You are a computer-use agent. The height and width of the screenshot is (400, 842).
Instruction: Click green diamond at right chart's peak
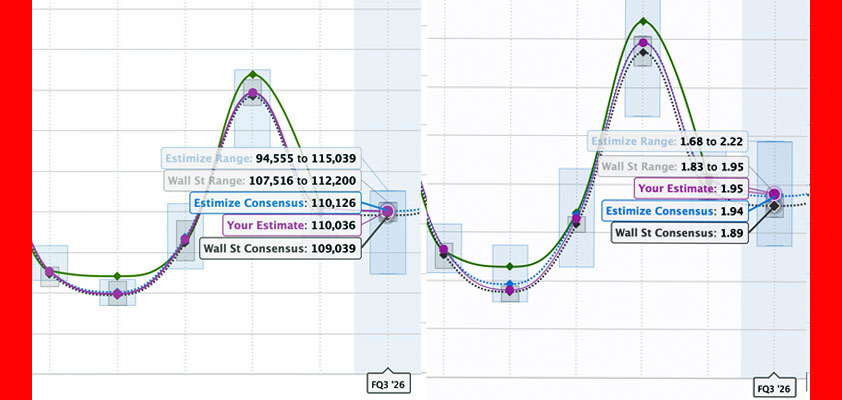(643, 22)
